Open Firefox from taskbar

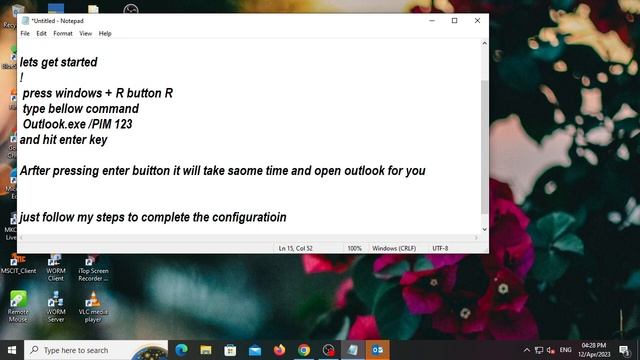(x=279, y=350)
